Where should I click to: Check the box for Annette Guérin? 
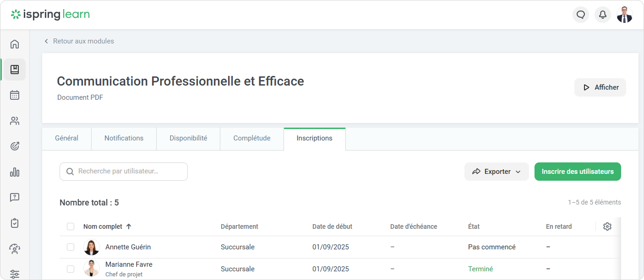(x=71, y=247)
